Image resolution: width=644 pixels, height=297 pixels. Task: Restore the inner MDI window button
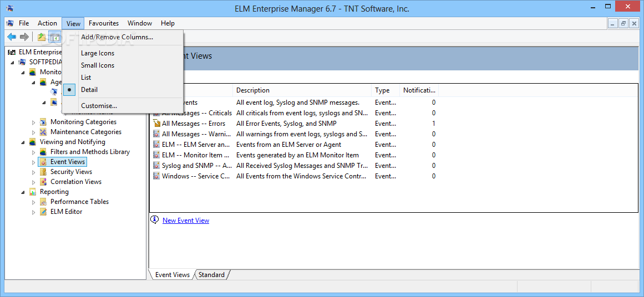click(x=623, y=23)
